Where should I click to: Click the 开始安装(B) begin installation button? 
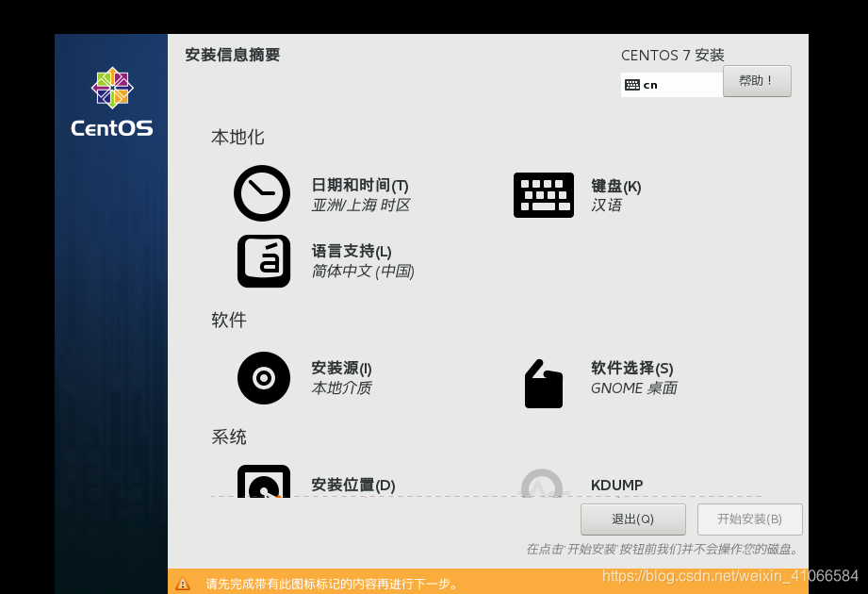[749, 520]
